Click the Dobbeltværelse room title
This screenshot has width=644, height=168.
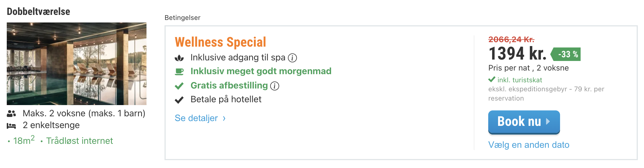[39, 12]
